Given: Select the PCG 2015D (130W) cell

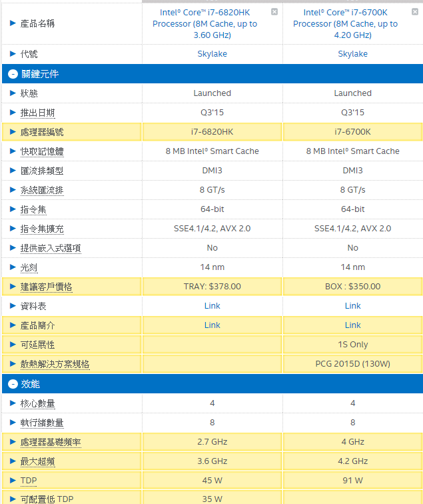Looking at the screenshot, I should [352, 364].
